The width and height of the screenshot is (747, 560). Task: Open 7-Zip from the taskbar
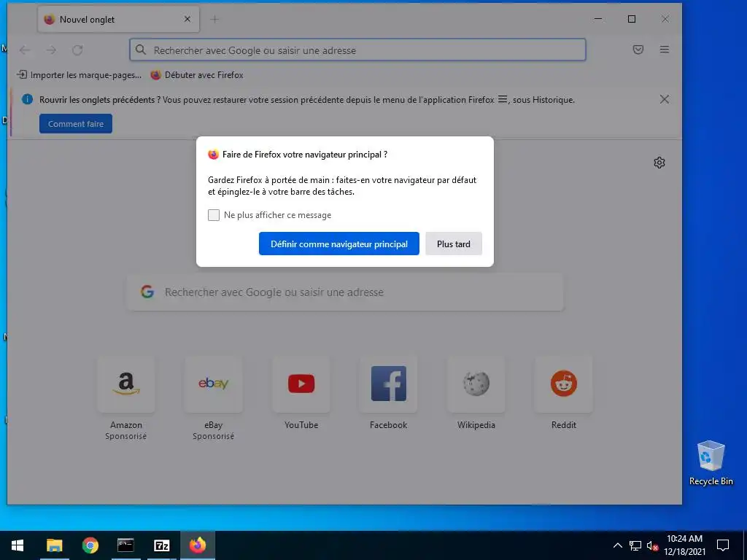pyautogui.click(x=161, y=545)
